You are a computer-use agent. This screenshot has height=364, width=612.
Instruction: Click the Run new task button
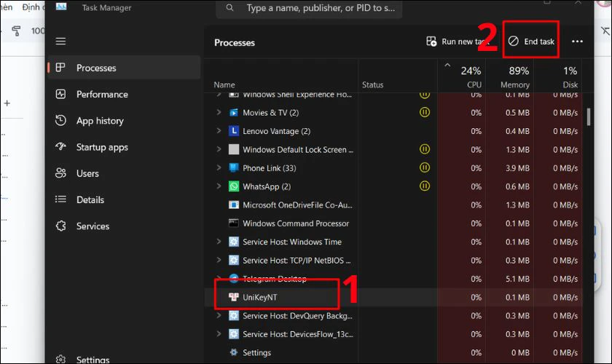point(457,41)
